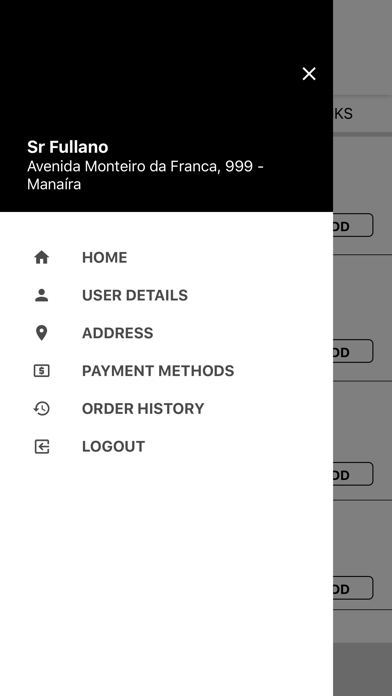The height and width of the screenshot is (696, 392).
Task: View ORDER HISTORY from the drawer
Action: [x=143, y=408]
